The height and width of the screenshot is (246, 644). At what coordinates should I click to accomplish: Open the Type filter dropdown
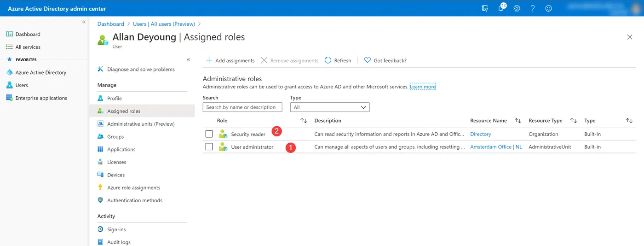point(330,107)
